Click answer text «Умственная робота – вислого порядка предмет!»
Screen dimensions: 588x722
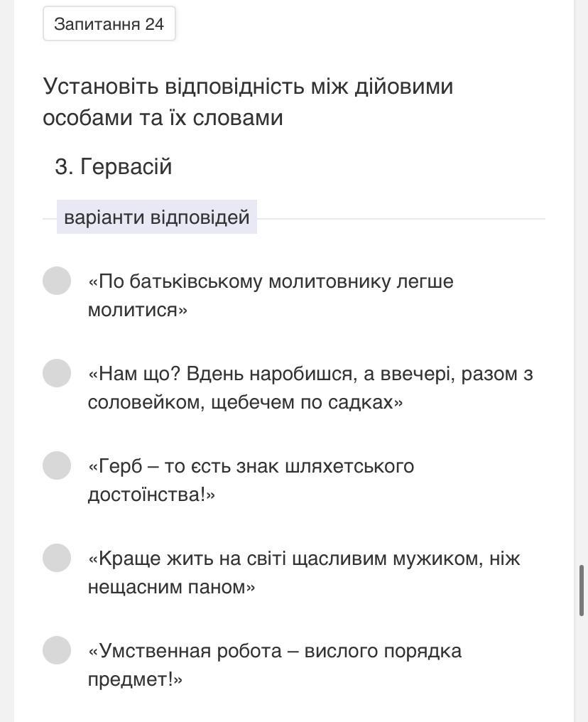[x=275, y=665]
